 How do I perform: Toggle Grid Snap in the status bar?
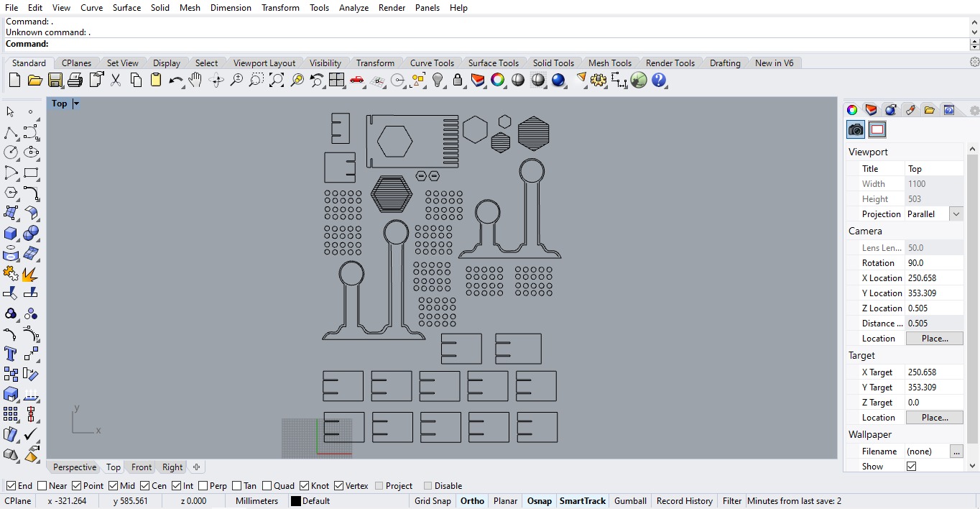tap(433, 501)
